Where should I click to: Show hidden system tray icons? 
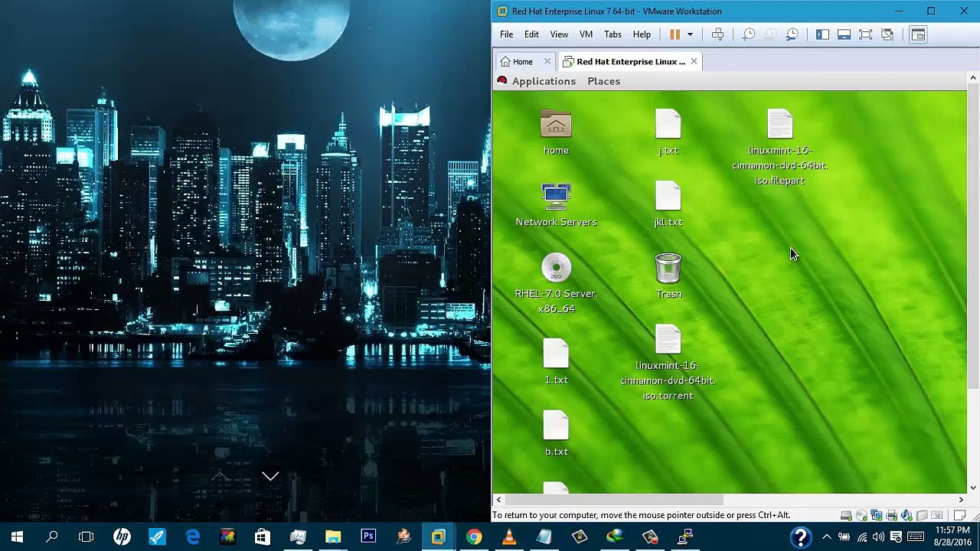coord(826,537)
